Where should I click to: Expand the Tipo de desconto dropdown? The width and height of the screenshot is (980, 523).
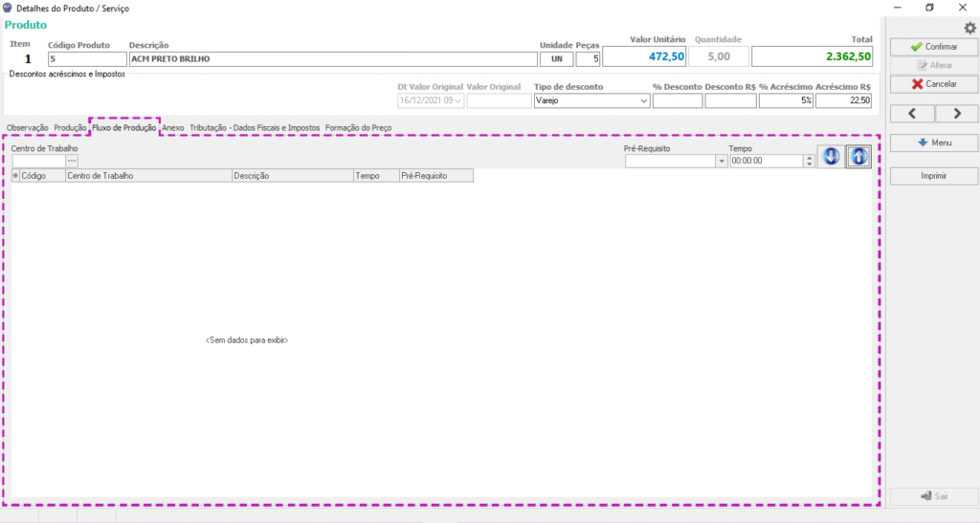(643, 100)
